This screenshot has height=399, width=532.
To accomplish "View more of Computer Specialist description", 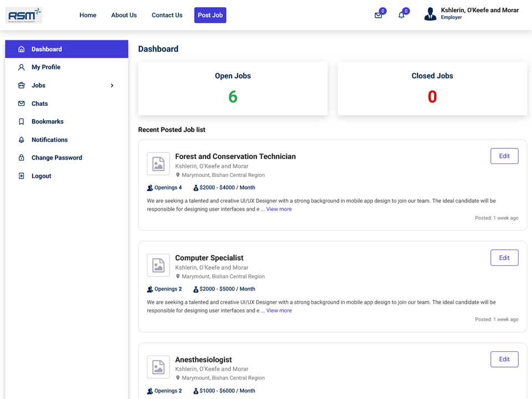I will [279, 311].
